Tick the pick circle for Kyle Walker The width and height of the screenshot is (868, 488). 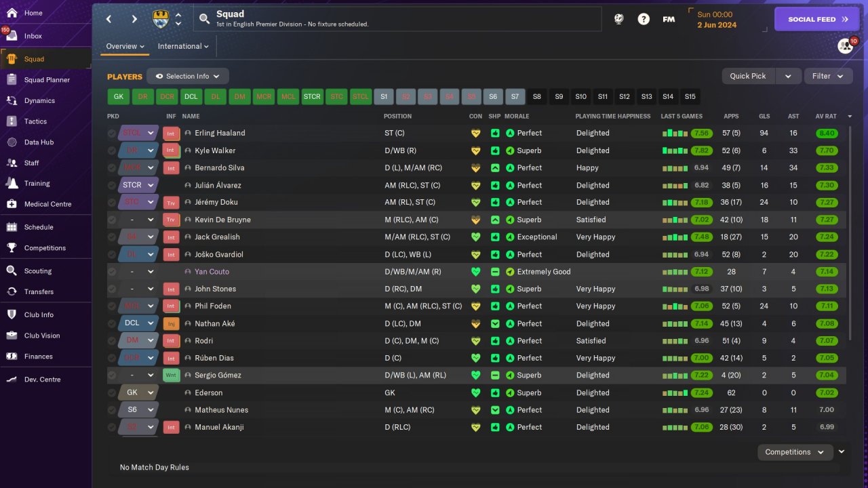112,150
